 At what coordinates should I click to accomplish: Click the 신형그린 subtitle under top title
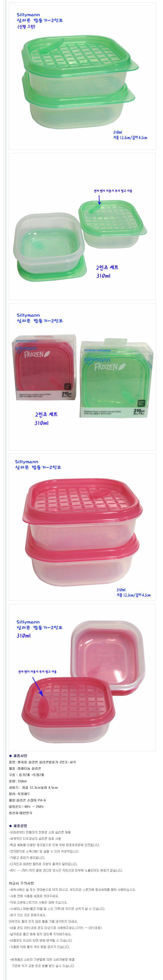[x=26, y=27]
